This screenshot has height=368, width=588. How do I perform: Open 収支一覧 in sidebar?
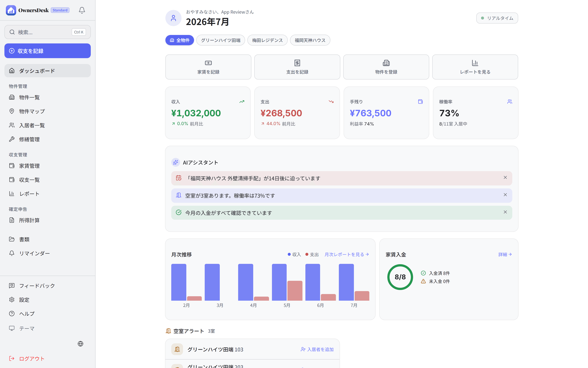[x=48, y=180]
